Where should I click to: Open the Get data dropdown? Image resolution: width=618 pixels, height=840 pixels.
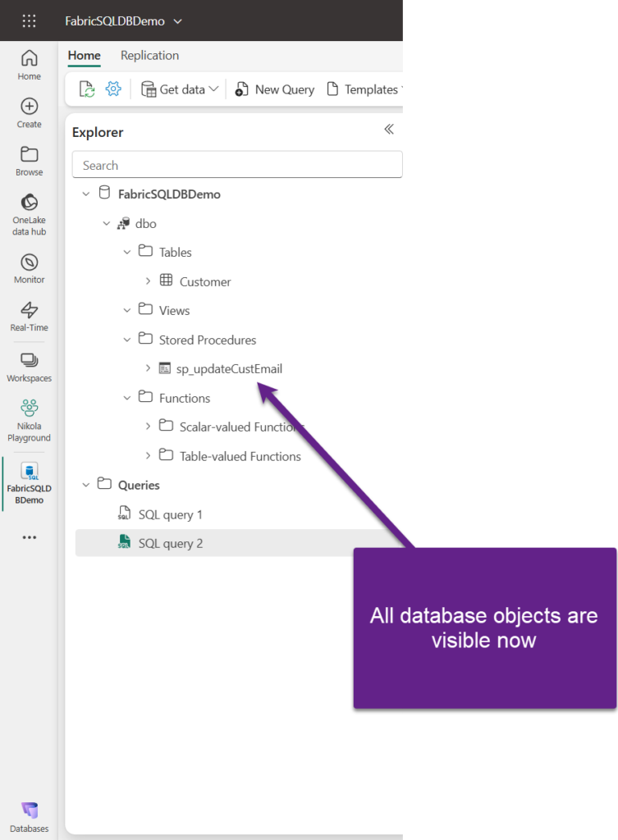[x=180, y=89]
